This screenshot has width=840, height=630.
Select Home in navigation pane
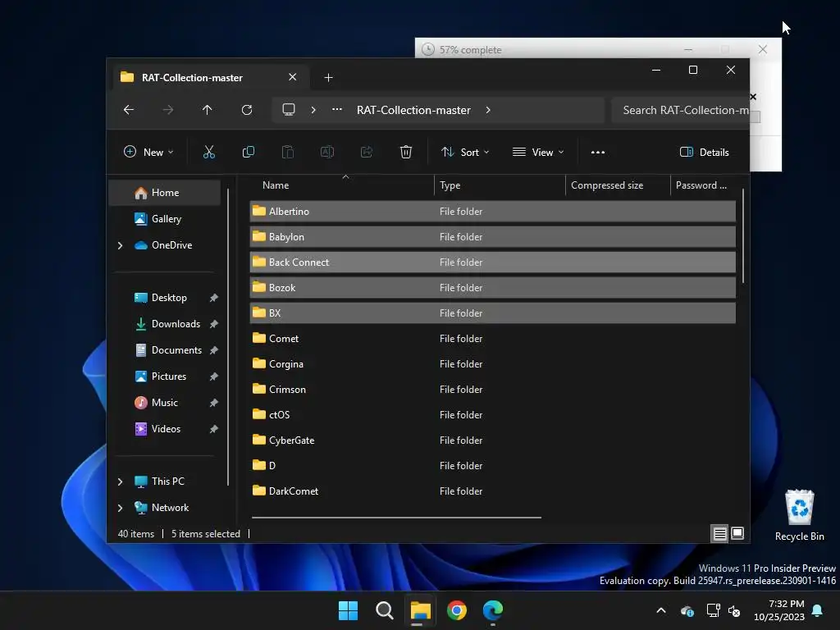click(164, 192)
